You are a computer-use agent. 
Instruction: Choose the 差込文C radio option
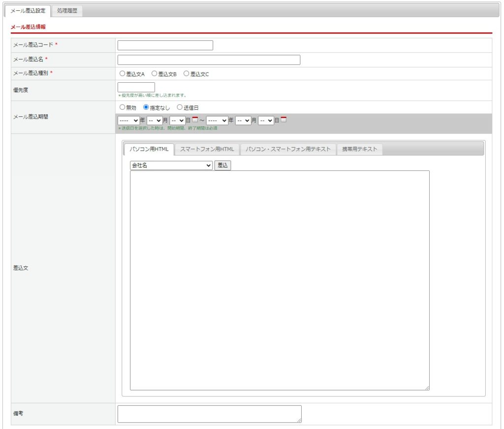(187, 73)
